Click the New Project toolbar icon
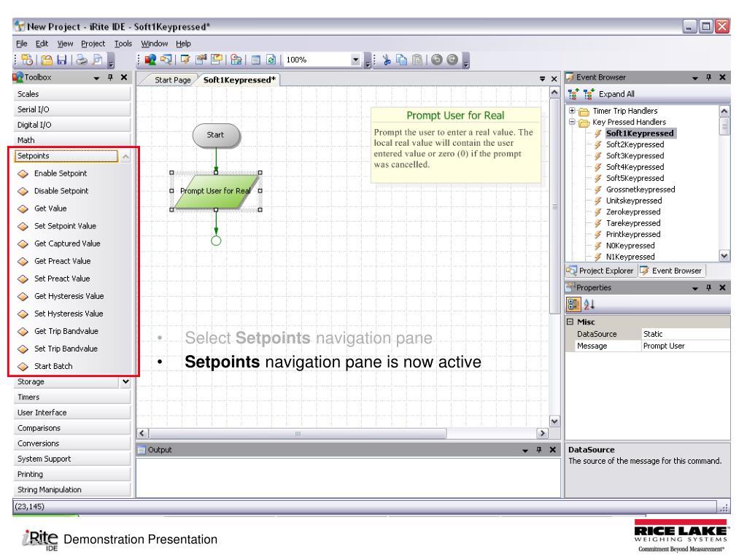This screenshot has width=747, height=560. click(x=27, y=60)
